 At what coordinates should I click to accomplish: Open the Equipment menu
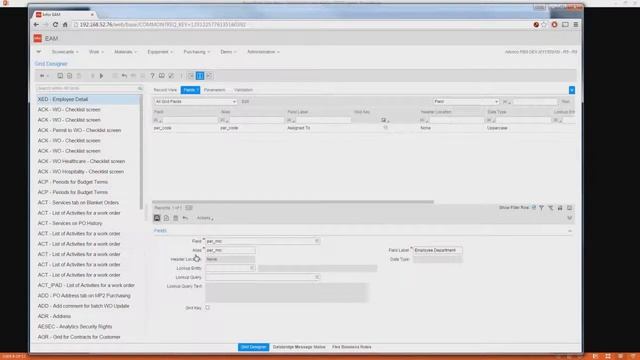(160, 52)
